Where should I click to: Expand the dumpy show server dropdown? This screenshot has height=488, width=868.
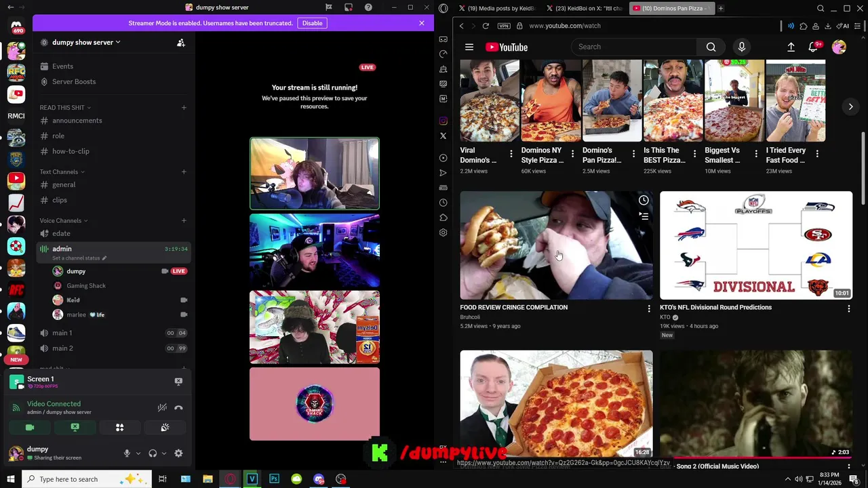point(86,42)
